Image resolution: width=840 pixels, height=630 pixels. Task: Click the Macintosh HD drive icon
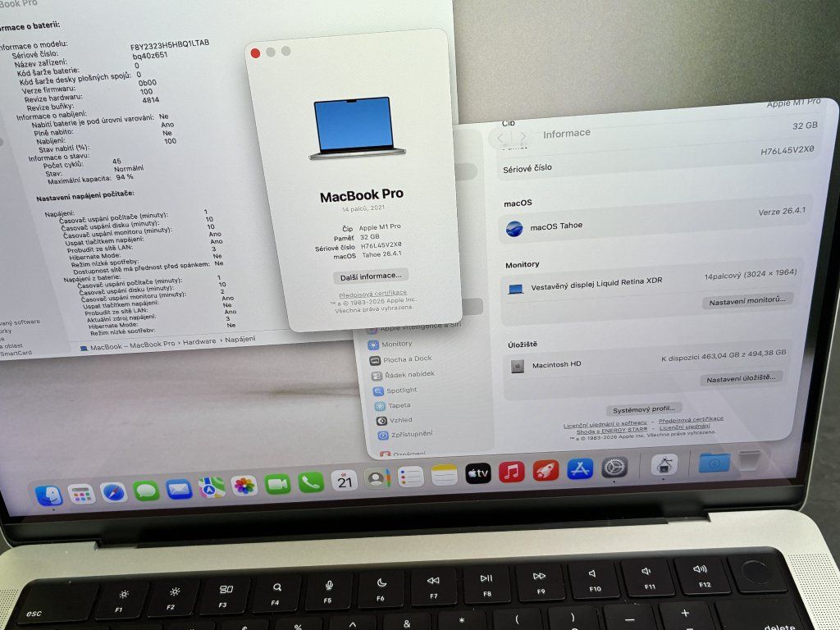pos(518,367)
